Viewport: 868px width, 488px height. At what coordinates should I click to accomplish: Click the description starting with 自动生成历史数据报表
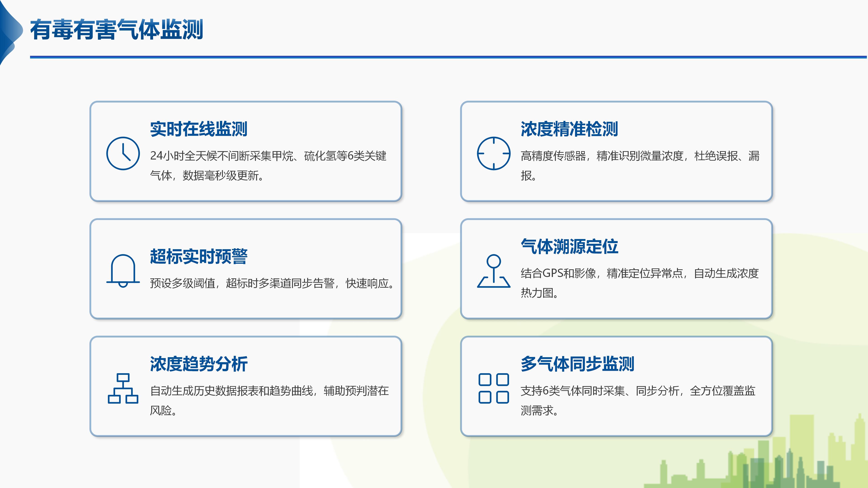pos(269,400)
